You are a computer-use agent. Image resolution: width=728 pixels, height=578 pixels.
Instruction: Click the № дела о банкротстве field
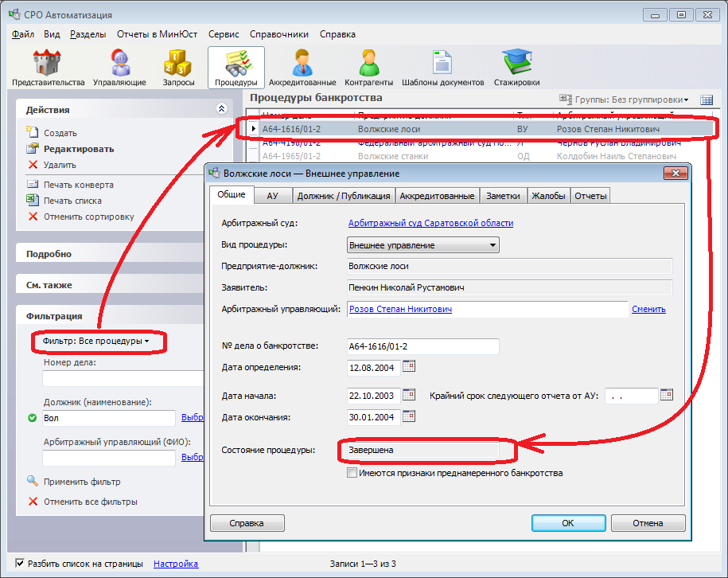coord(422,346)
